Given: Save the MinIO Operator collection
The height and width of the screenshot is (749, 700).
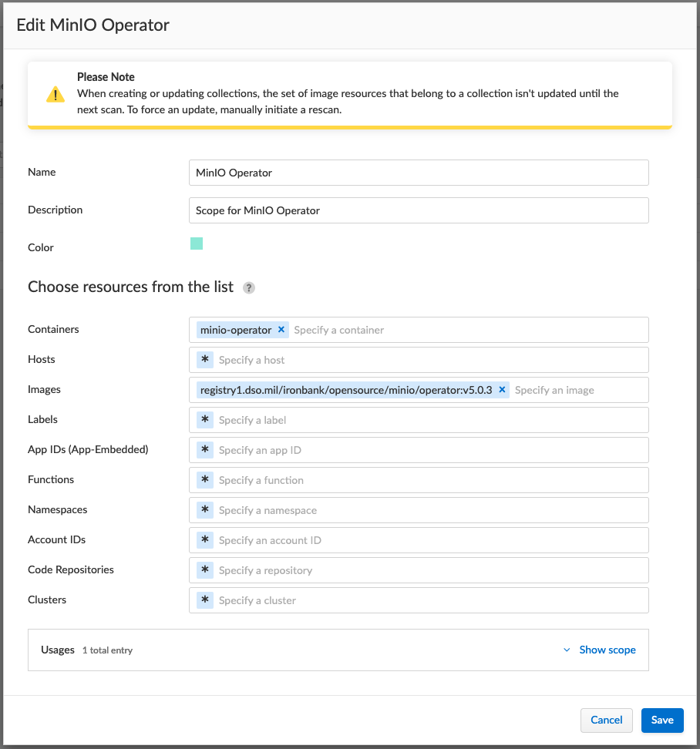Looking at the screenshot, I should [x=662, y=720].
